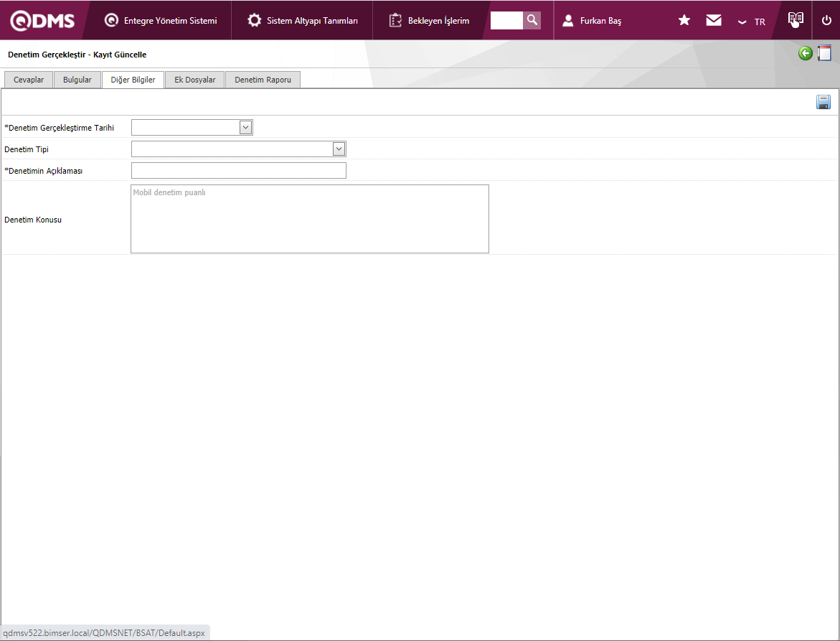Go back using the green arrow icon
The height and width of the screenshot is (641, 840).
(x=806, y=53)
